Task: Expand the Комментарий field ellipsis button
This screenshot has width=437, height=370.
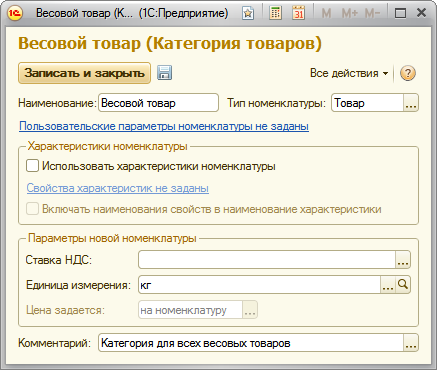Action: click(x=411, y=343)
